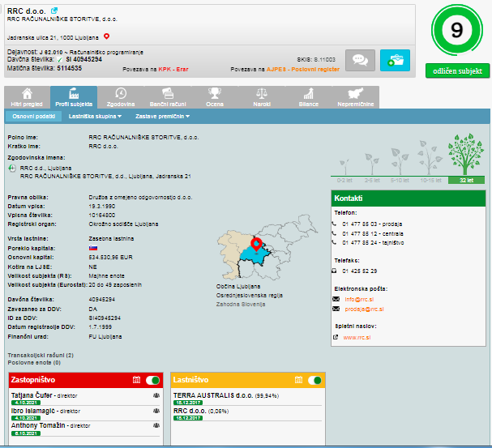Click the green odličen subjekt button
The image size is (492, 448).
(x=457, y=71)
